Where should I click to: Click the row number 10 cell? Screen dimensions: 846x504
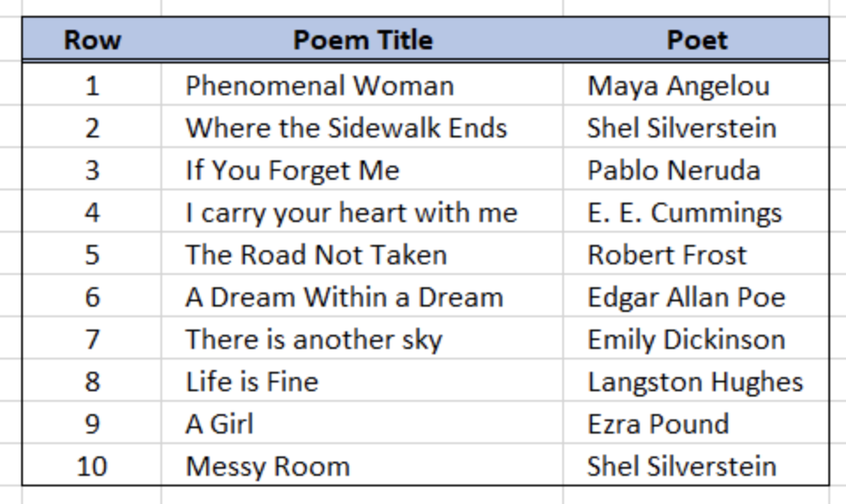tap(92, 465)
